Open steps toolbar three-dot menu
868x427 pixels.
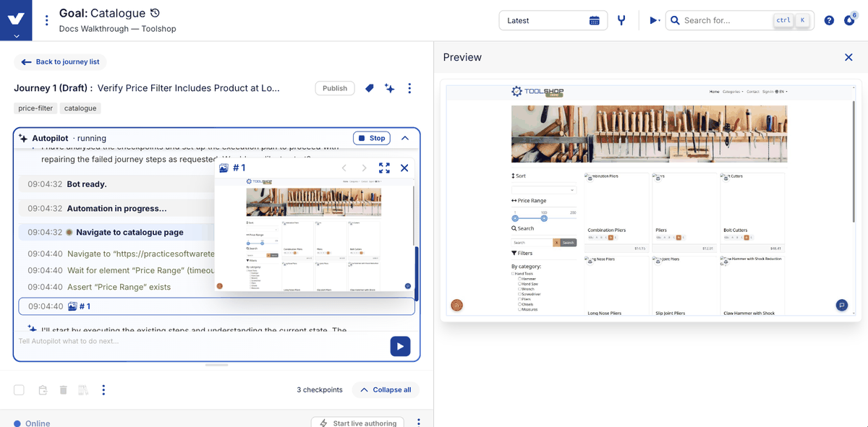click(x=103, y=390)
